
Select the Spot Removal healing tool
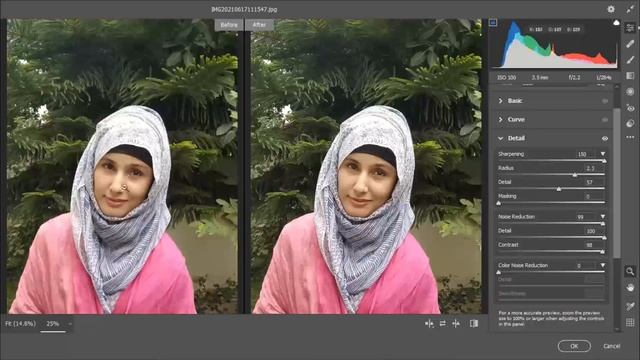[630, 44]
